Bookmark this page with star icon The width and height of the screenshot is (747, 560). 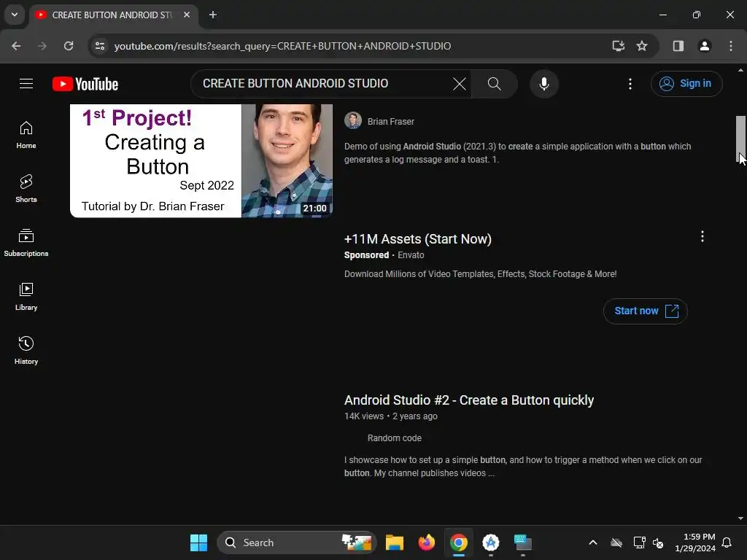pos(642,46)
